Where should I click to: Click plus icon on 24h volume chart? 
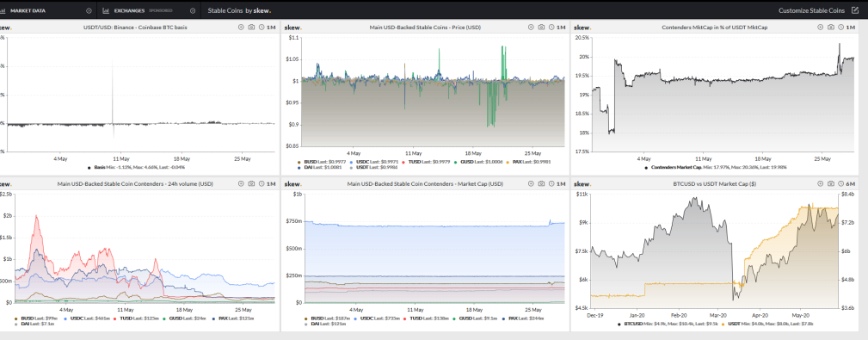click(x=241, y=184)
